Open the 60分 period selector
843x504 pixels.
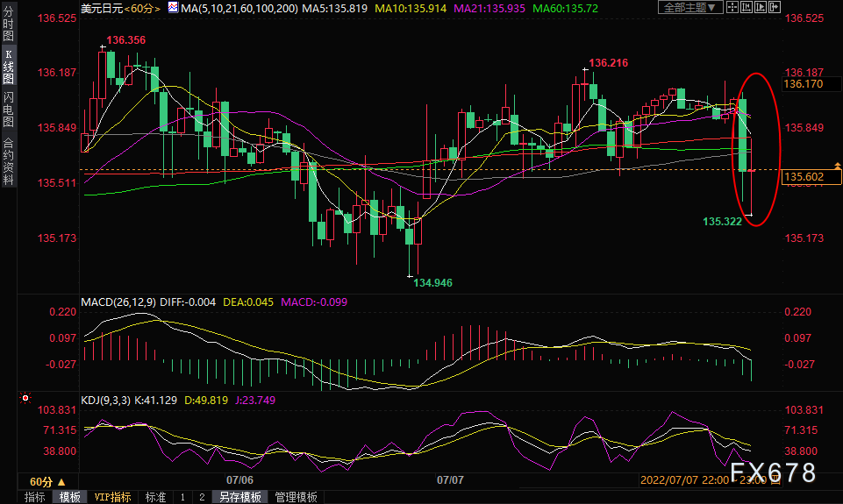(x=47, y=481)
